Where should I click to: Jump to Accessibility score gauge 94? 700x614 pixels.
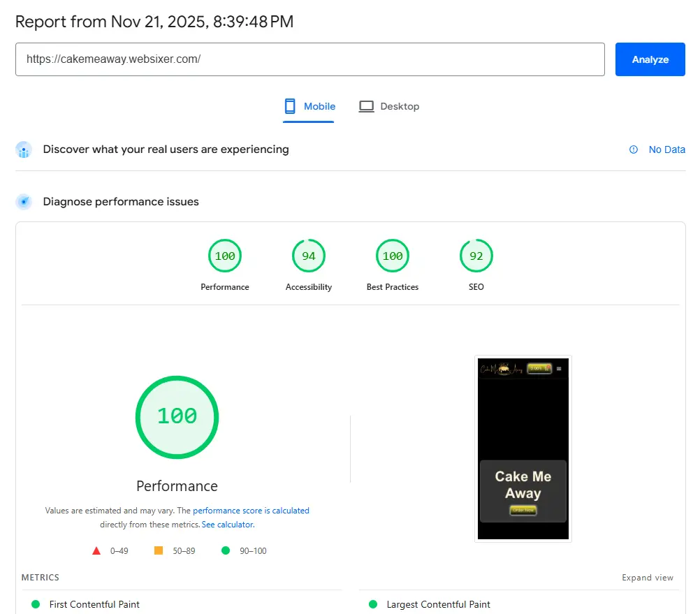[x=309, y=256]
